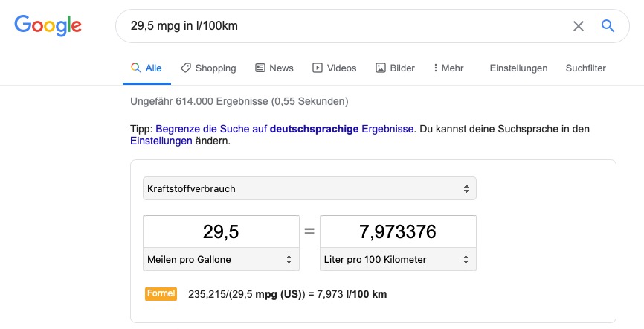The image size is (644, 329).
Task: Clear the search query with X icon
Action: pyautogui.click(x=579, y=26)
